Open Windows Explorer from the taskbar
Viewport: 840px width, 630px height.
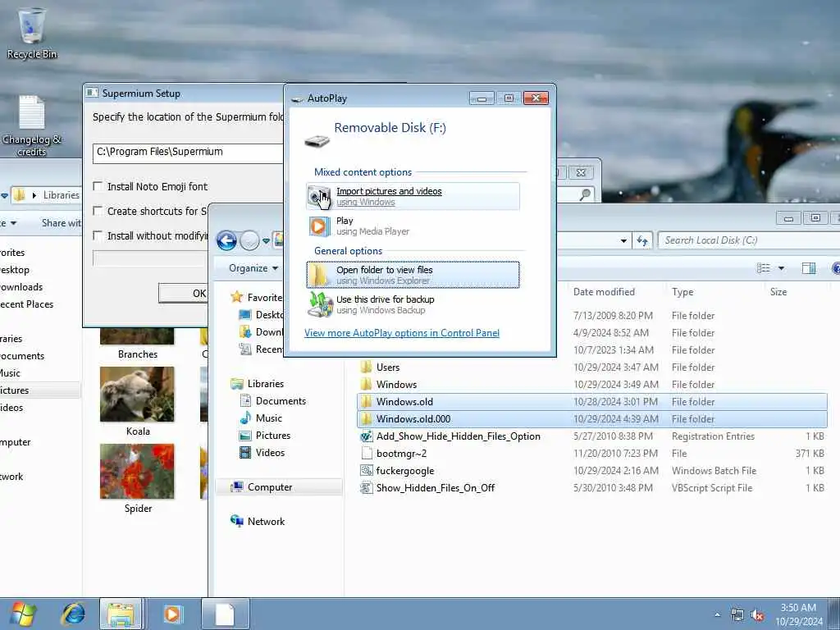(121, 614)
